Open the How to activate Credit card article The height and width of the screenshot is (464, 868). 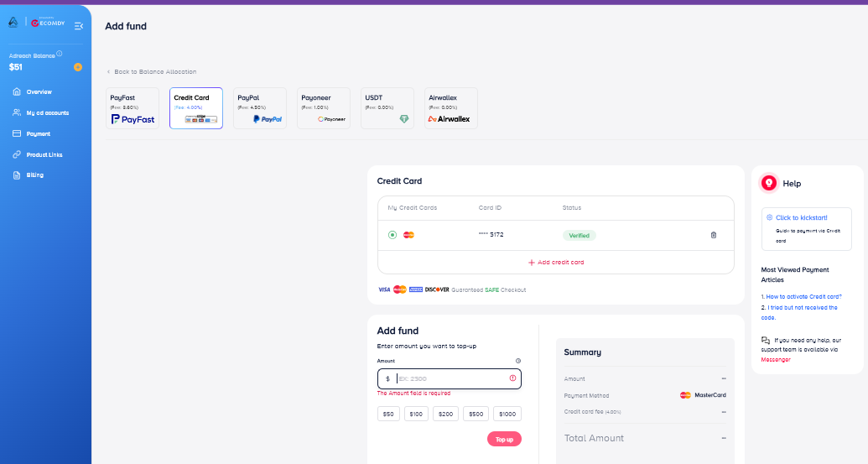click(x=803, y=296)
